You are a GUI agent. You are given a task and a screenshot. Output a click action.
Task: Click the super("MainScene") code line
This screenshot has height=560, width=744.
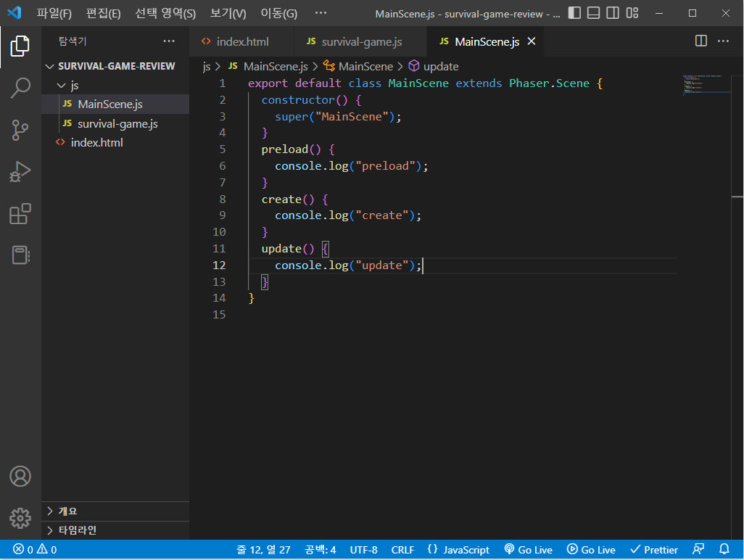[x=339, y=117]
